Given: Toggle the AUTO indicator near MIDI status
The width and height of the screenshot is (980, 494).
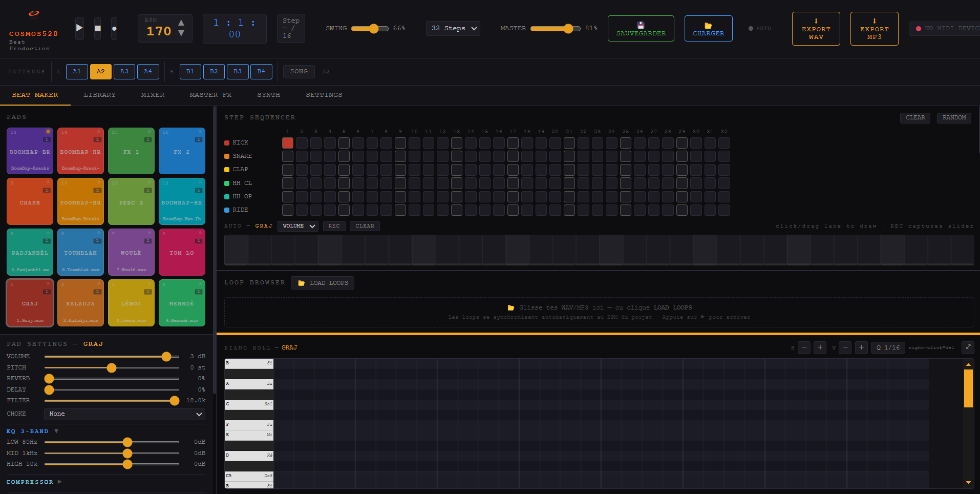Looking at the screenshot, I should pyautogui.click(x=760, y=28).
